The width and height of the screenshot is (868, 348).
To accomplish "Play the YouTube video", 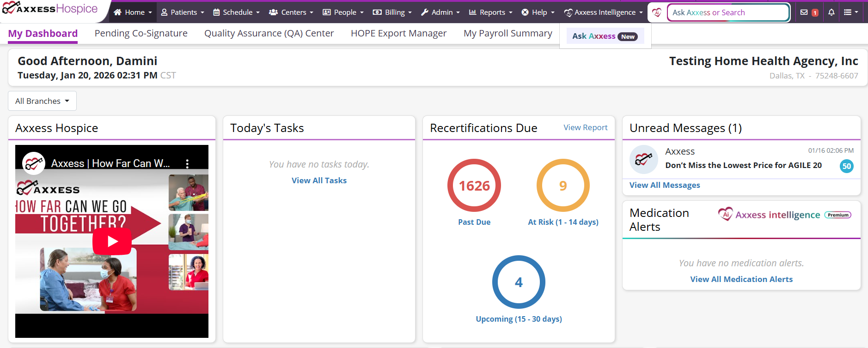I will coord(112,241).
